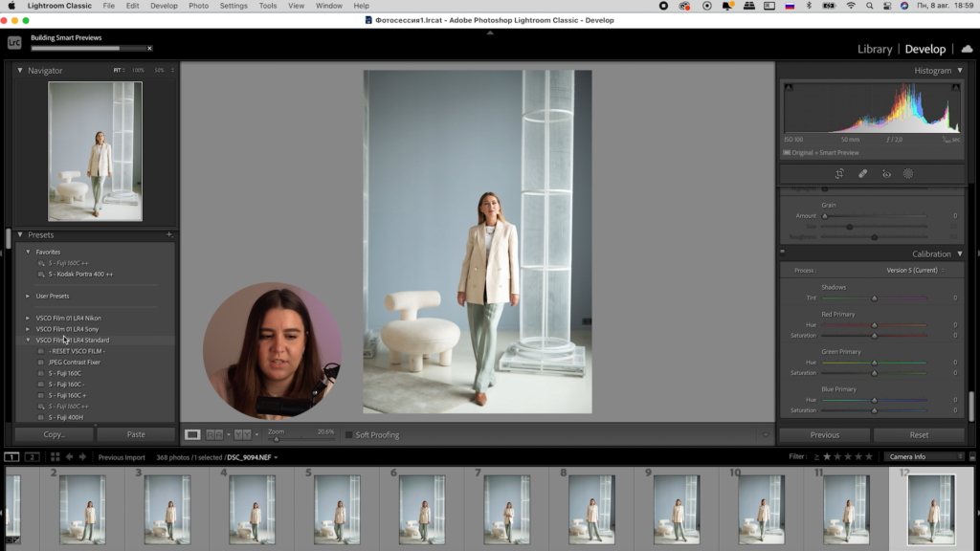This screenshot has height=551, width=980.
Task: Go back using filmstrip left arrow
Action: (70, 457)
